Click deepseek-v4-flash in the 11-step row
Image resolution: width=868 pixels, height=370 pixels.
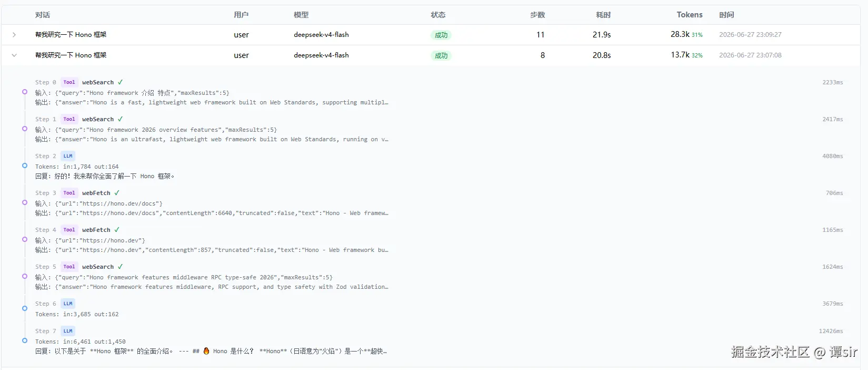321,35
